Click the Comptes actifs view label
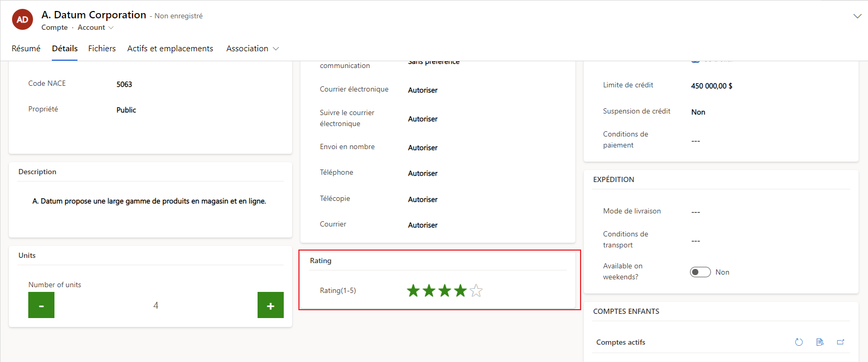Image resolution: width=868 pixels, height=362 pixels. coord(621,342)
